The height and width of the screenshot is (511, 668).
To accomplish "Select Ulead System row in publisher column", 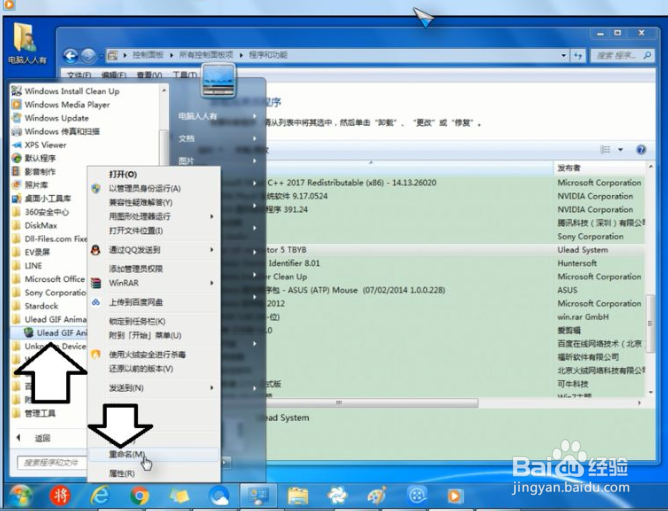I will (x=583, y=250).
